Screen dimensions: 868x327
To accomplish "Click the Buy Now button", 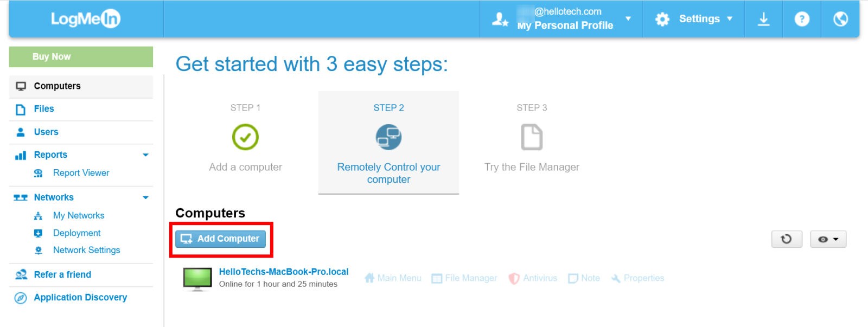I will click(81, 56).
